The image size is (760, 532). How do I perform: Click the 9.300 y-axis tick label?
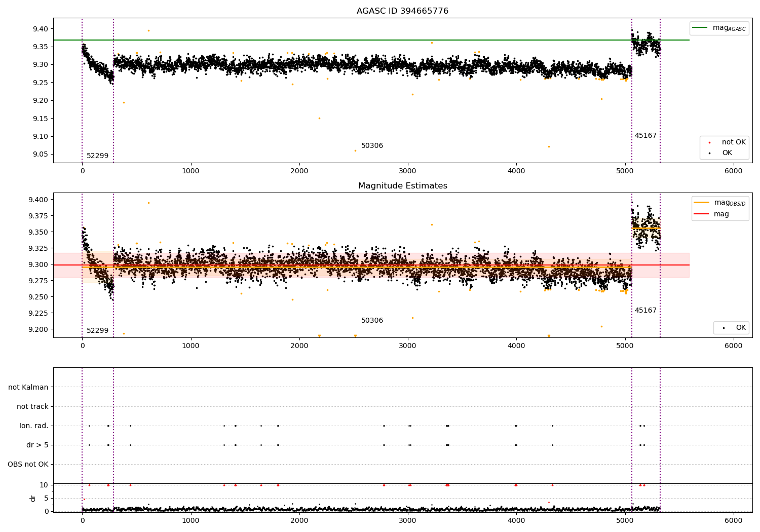click(x=39, y=264)
